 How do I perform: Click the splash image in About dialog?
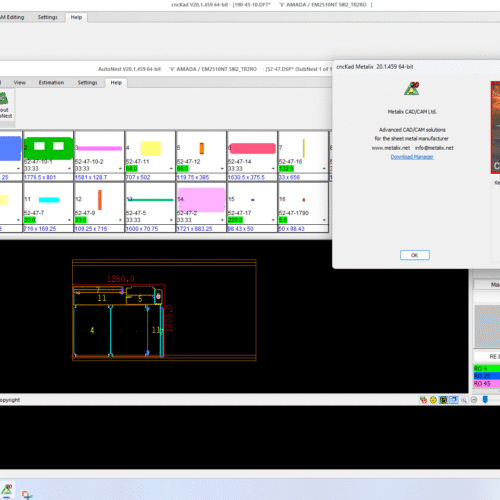(495, 127)
